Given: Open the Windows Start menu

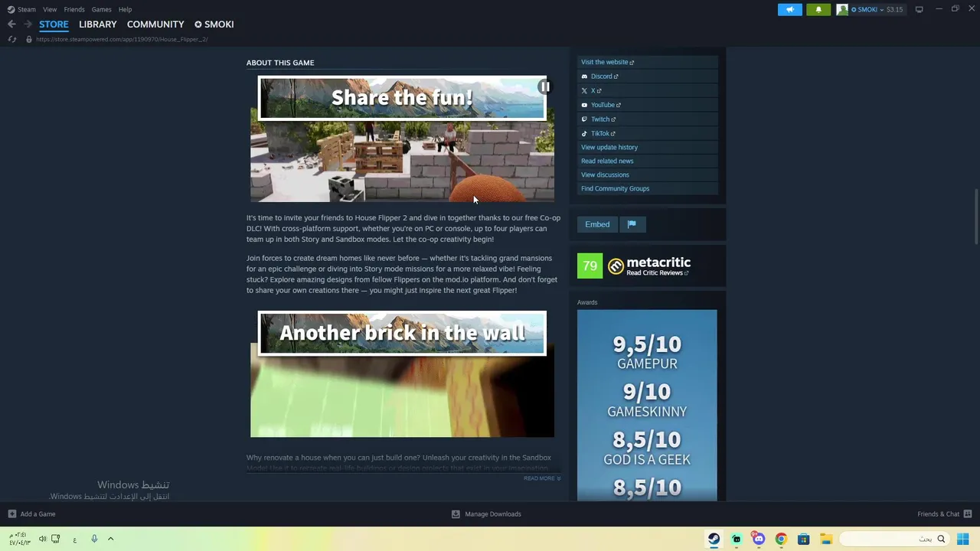Looking at the screenshot, I should point(963,539).
